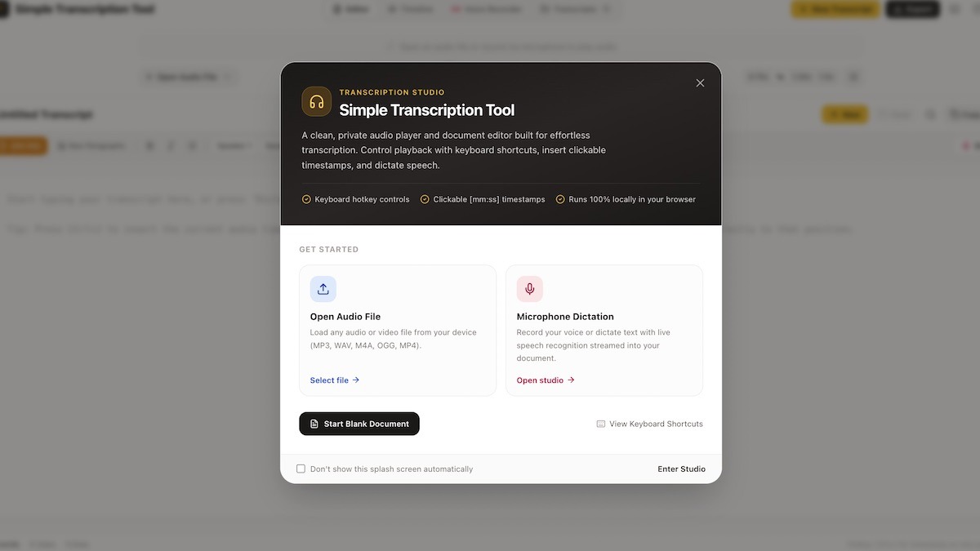980x551 pixels.
Task: Click the headphones logo icon
Action: [x=317, y=102]
